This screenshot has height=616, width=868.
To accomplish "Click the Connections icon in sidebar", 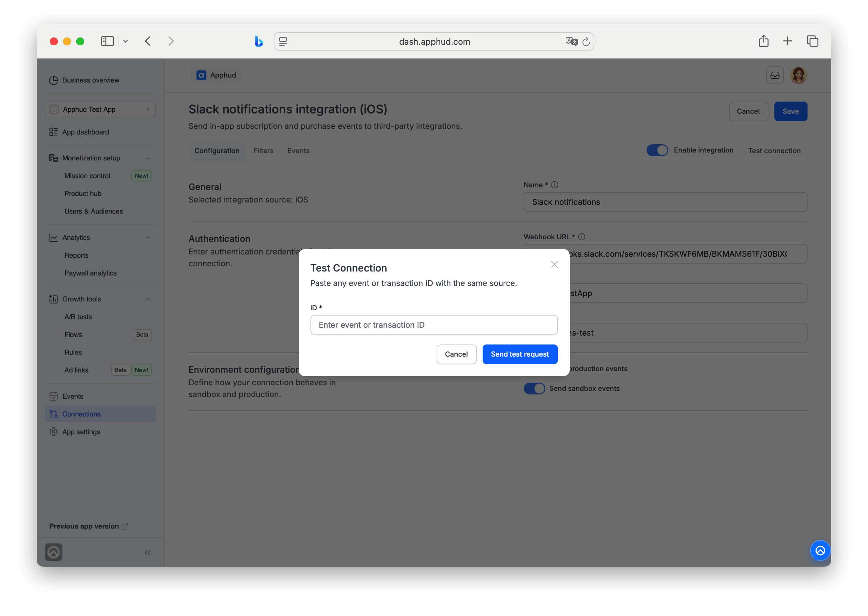I will 54,414.
